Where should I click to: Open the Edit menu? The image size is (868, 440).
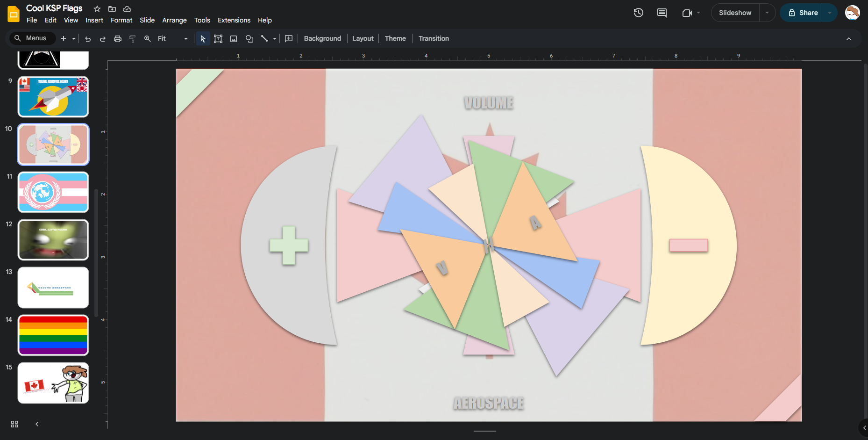coord(50,20)
